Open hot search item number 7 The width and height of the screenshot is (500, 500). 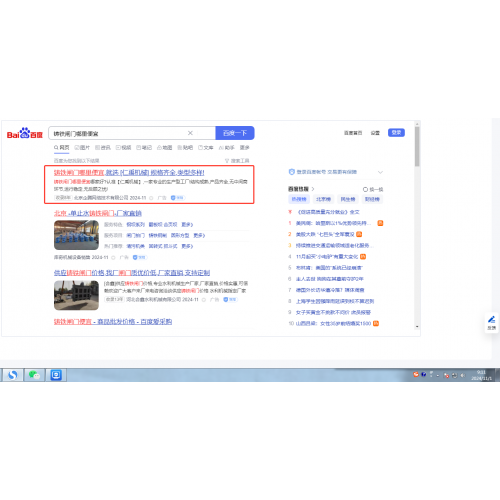pyautogui.click(x=330, y=290)
